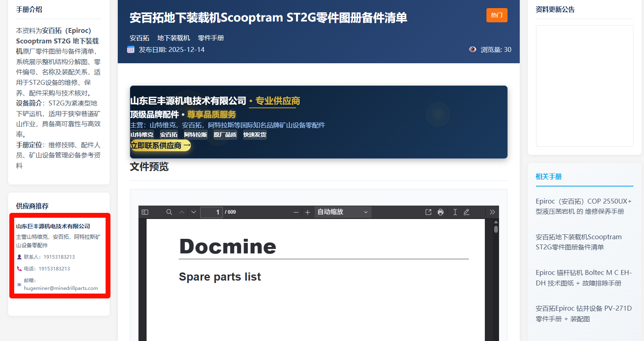
Task: Activate the draw annotation pencil tool
Action: (467, 212)
